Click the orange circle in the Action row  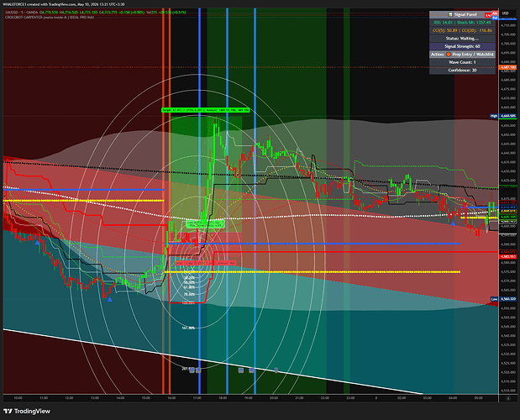click(x=449, y=54)
